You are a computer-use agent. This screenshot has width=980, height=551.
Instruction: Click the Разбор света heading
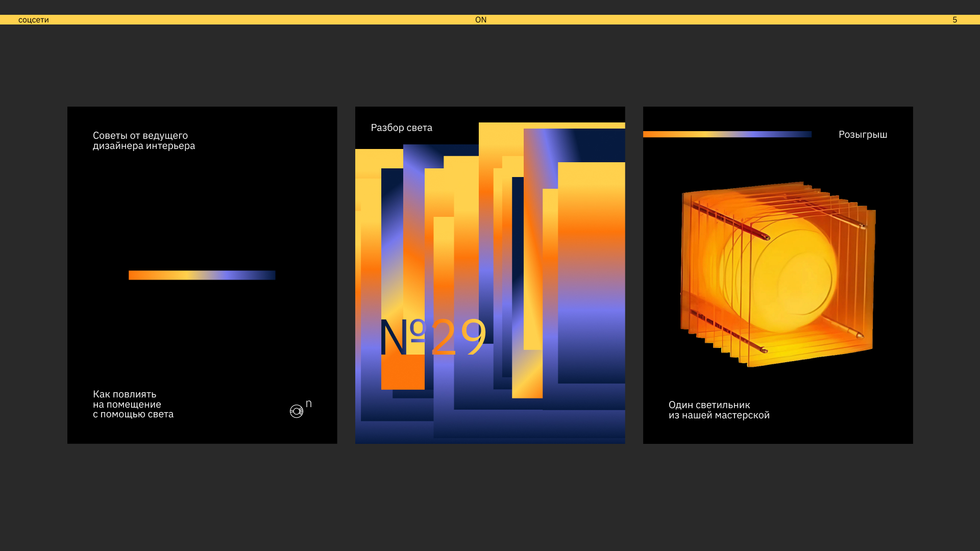tap(401, 128)
